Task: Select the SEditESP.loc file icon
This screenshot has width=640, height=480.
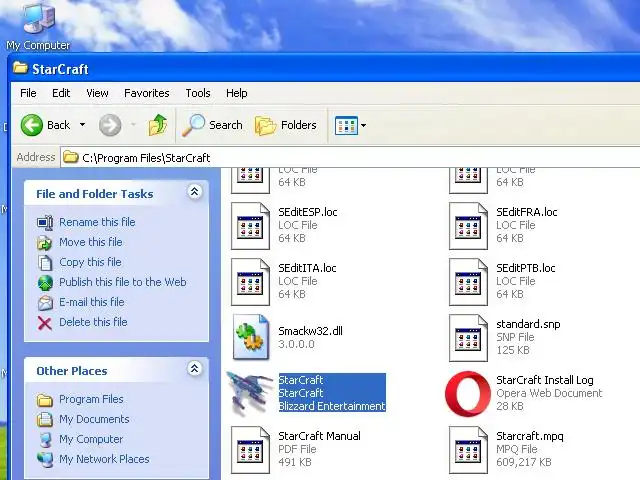Action: [250, 226]
